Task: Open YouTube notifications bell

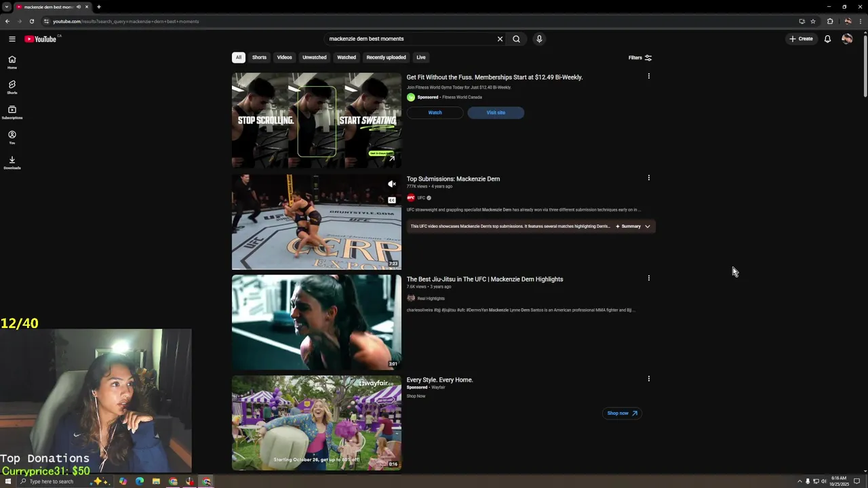Action: [827, 39]
